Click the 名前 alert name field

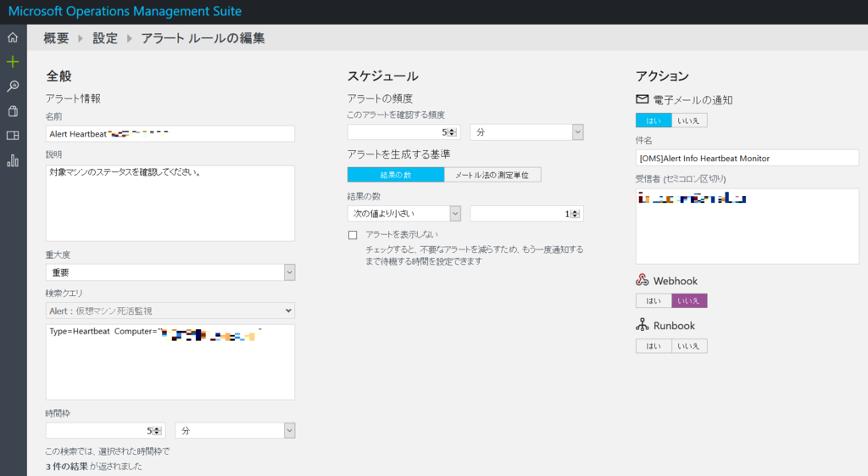point(170,133)
